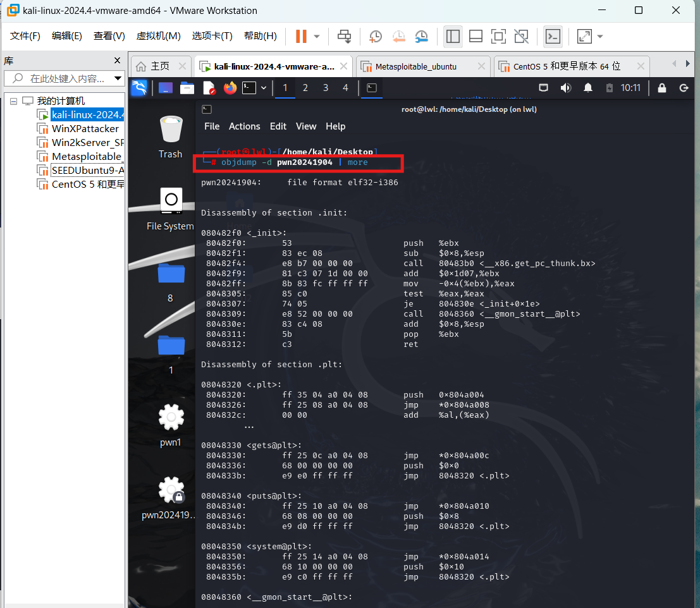The image size is (700, 608).
Task: Lock the screen with the padlock icon
Action: point(662,88)
